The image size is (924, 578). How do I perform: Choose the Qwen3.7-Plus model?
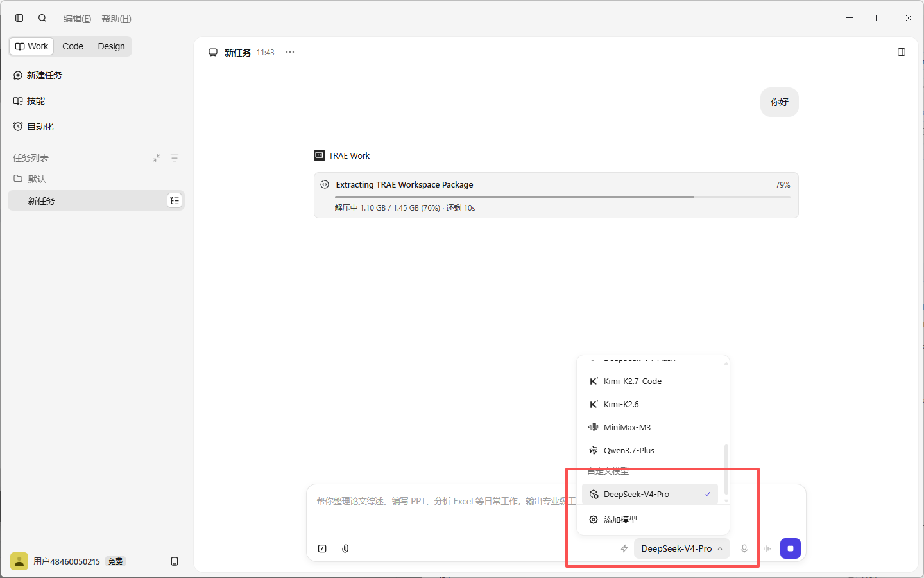(650, 450)
